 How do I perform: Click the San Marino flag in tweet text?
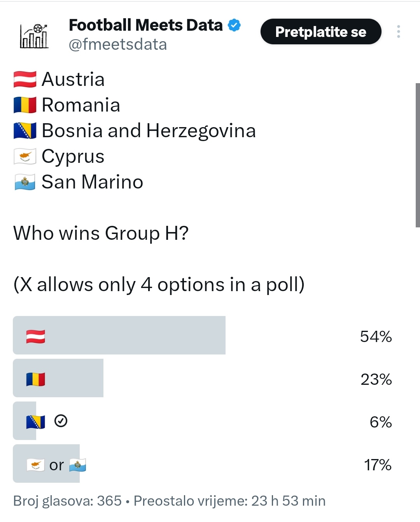coord(25,182)
